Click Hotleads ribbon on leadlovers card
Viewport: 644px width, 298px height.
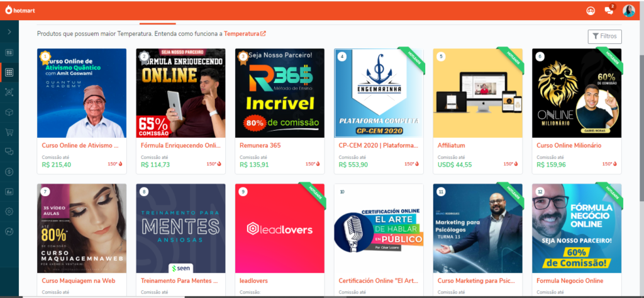313,194
